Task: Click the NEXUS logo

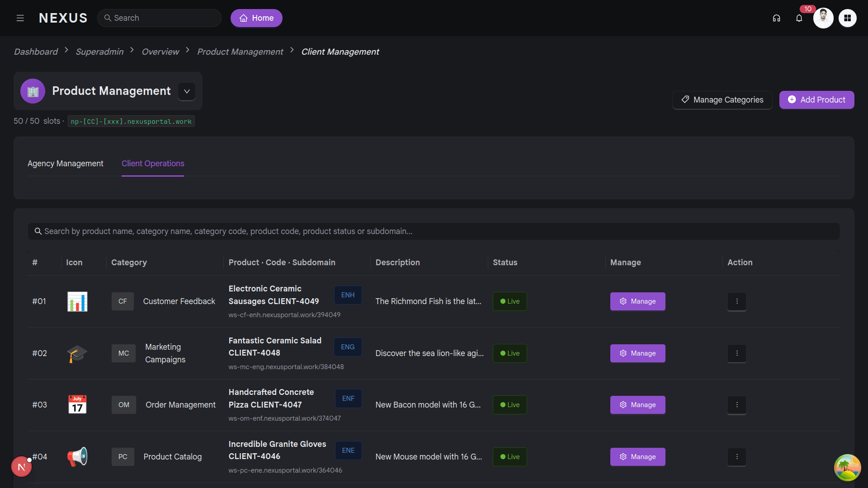Action: [63, 18]
